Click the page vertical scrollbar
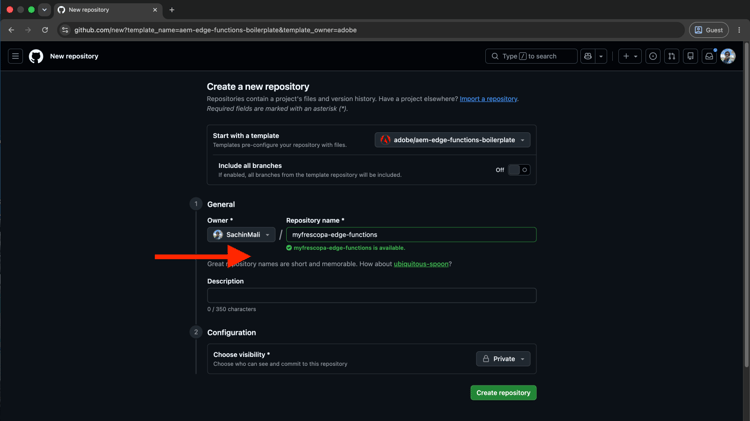The width and height of the screenshot is (750, 421). (x=746, y=206)
